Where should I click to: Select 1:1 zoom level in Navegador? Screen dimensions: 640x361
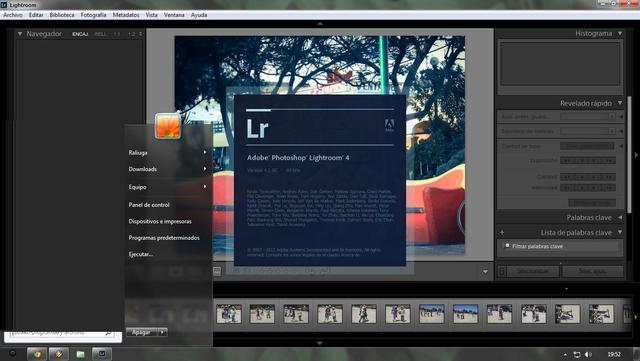117,34
